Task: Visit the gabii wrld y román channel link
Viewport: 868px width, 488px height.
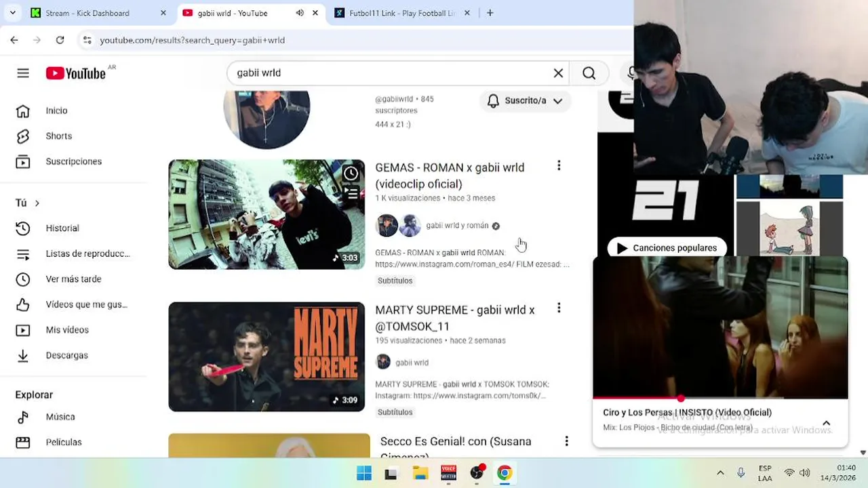Action: [x=457, y=226]
